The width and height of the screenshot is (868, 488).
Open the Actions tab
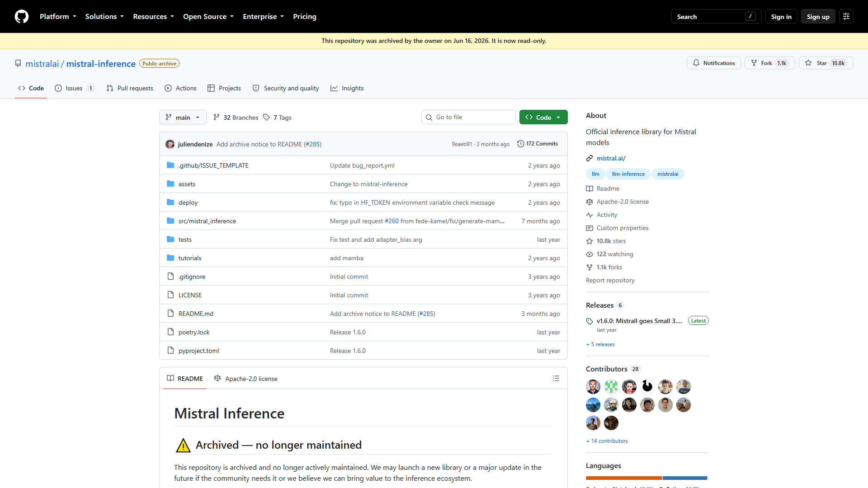pyautogui.click(x=180, y=88)
